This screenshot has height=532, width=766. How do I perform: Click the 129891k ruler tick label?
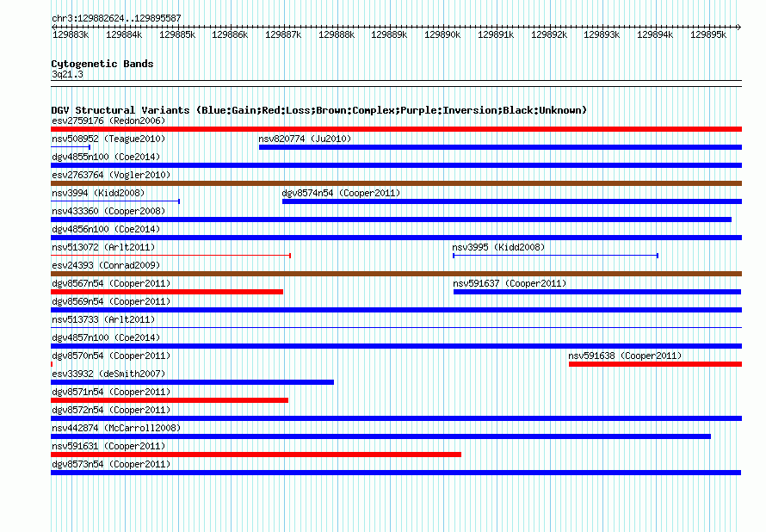(496, 34)
